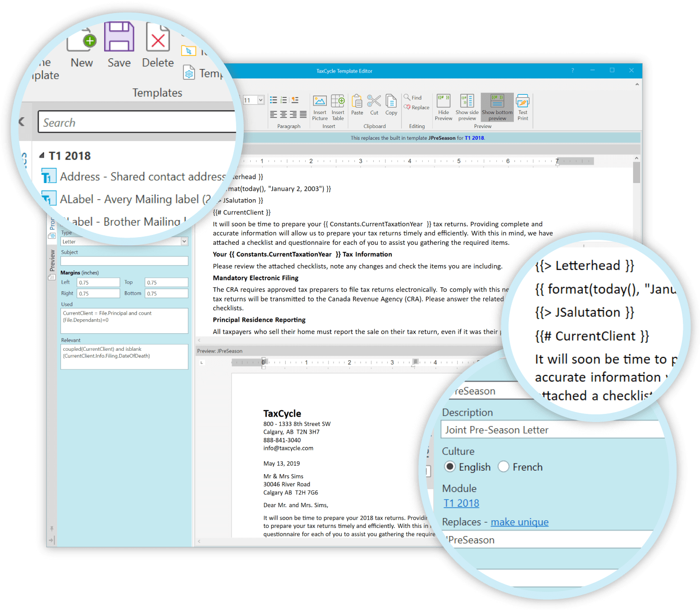This screenshot has width=700, height=610.
Task: Click the info@taxcycle.com line in the preview
Action: tap(288, 448)
